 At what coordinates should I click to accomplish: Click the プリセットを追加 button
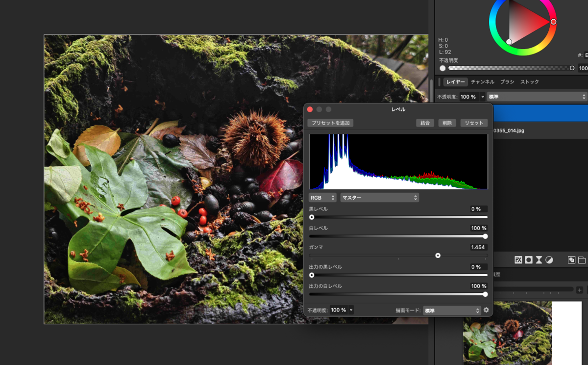click(x=330, y=123)
